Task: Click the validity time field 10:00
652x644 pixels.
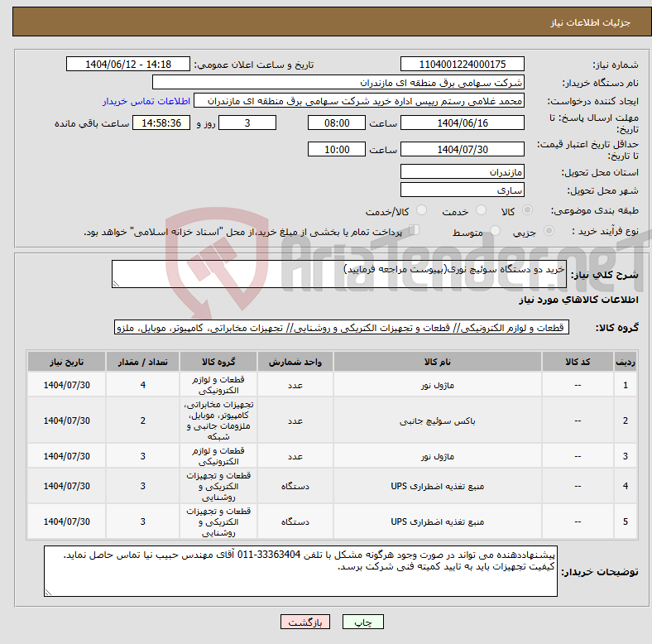Action: pyautogui.click(x=337, y=149)
